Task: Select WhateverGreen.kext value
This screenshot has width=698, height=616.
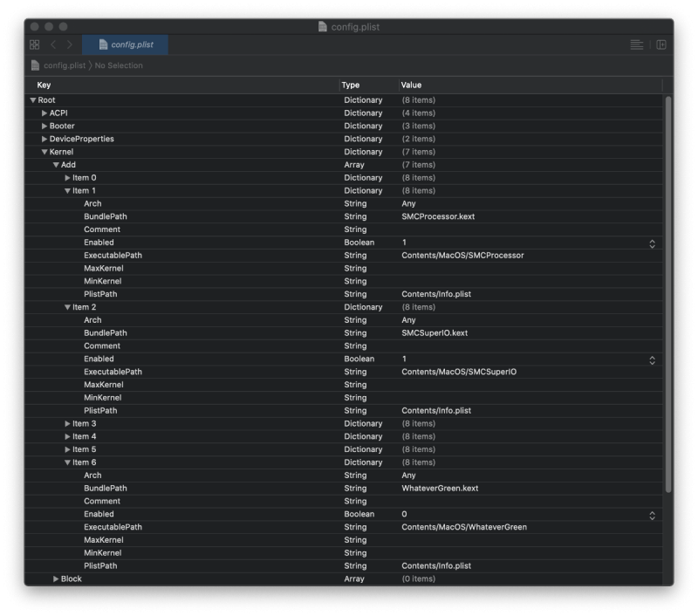Action: [440, 489]
